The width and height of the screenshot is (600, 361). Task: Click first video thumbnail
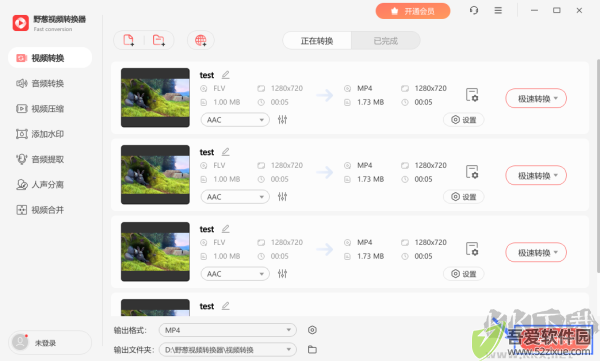tap(155, 98)
